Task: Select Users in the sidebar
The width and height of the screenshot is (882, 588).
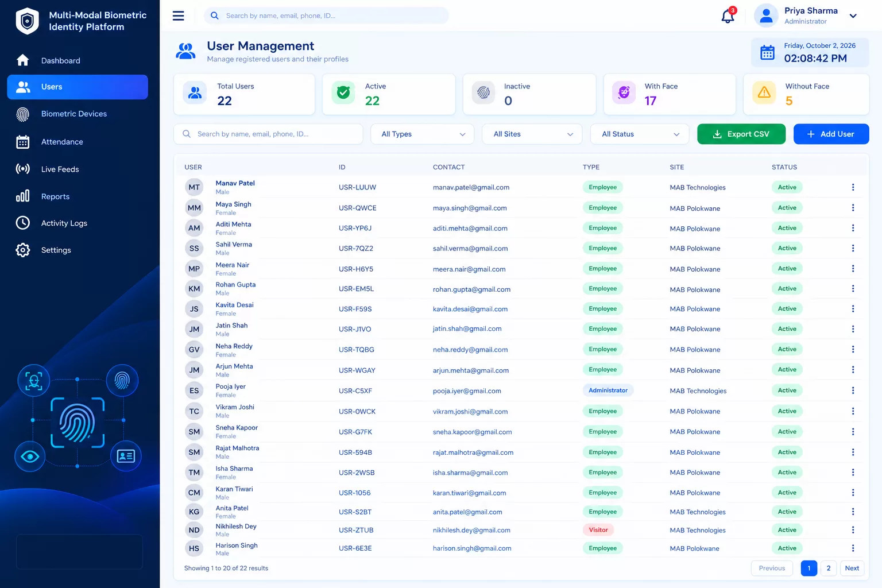Action: click(78, 87)
